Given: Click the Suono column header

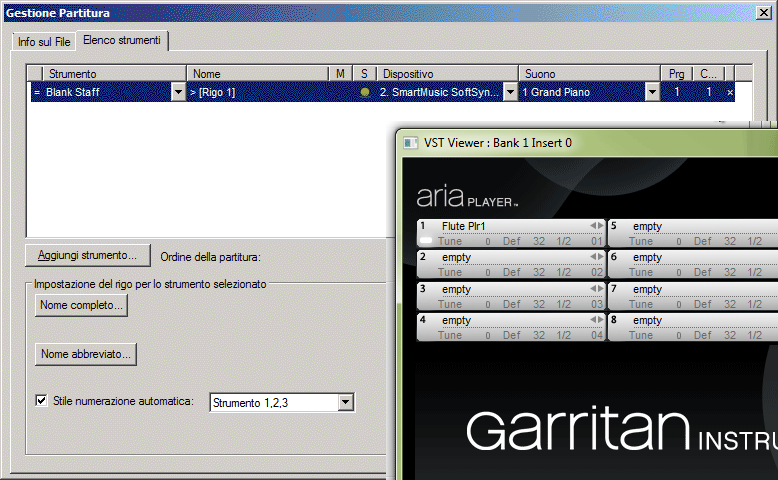Looking at the screenshot, I should [589, 74].
